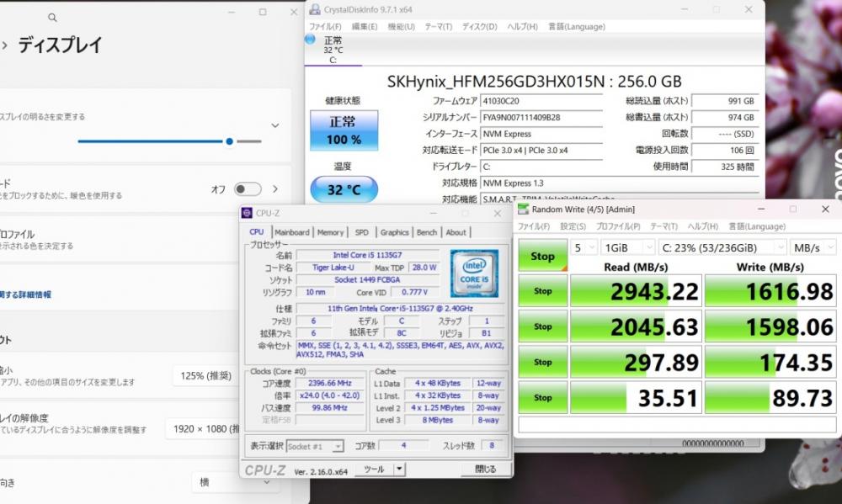Open 設定(S) menu in Random Write window

tap(573, 226)
